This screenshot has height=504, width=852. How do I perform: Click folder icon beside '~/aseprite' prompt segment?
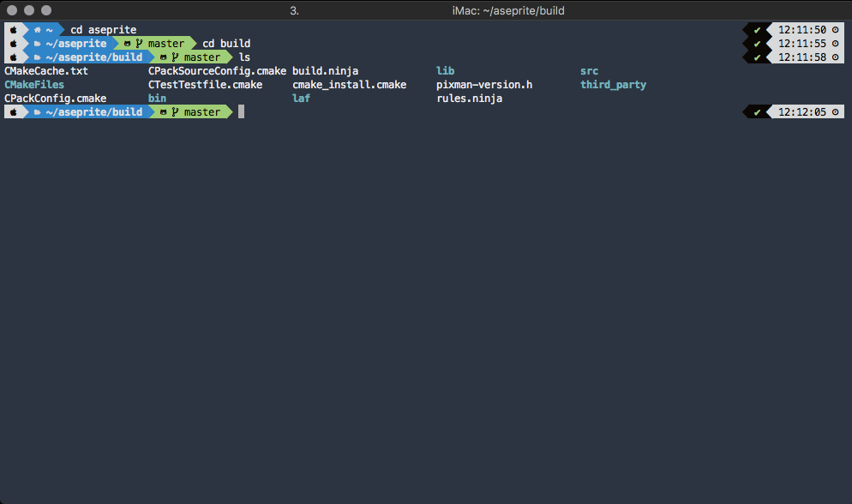pyautogui.click(x=38, y=44)
